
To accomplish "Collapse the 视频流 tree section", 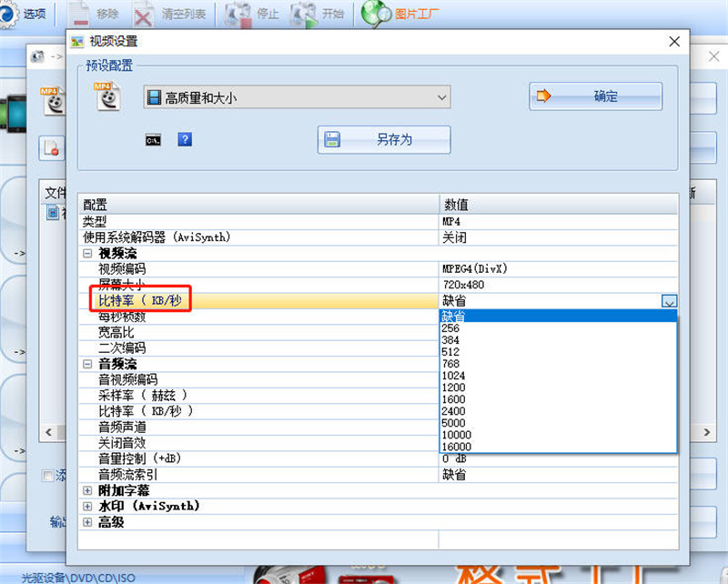I will click(87, 254).
